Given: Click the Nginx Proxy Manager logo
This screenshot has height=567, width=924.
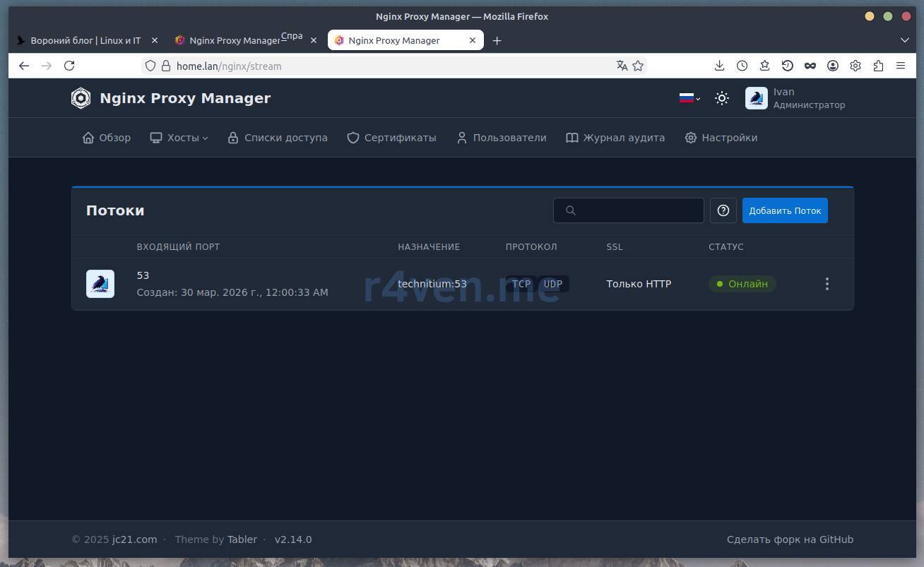Looking at the screenshot, I should pyautogui.click(x=81, y=98).
